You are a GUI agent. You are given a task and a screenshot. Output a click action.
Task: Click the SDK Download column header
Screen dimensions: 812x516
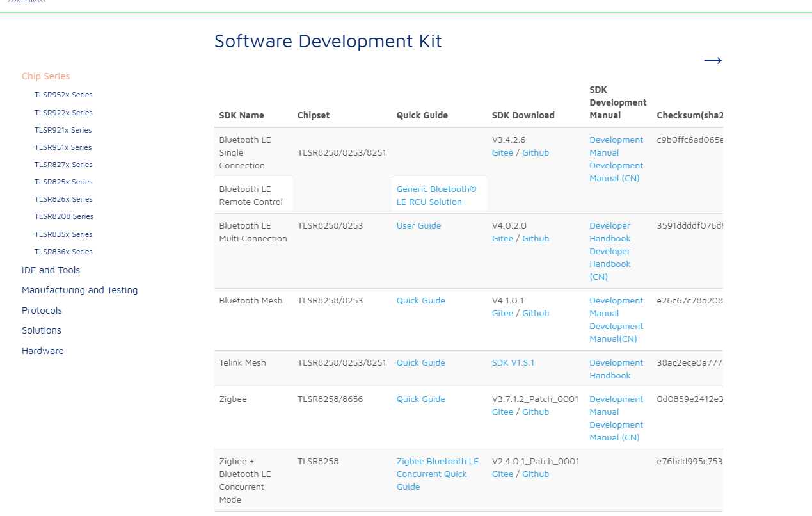[523, 115]
